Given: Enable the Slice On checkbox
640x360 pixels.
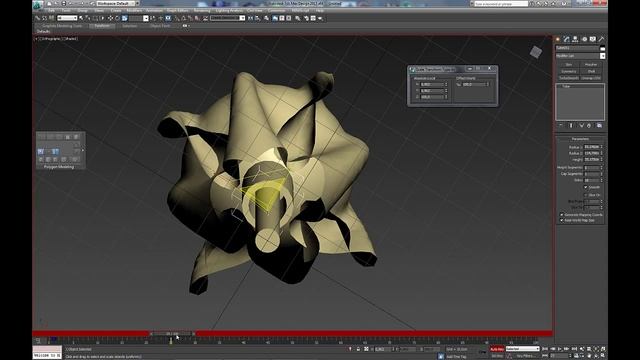Looking at the screenshot, I should [x=586, y=195].
